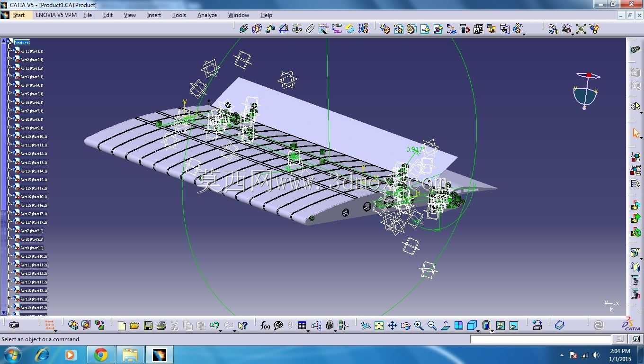Select Part4 (Part4.1) in the tree
Image resolution: width=644 pixels, height=364 pixels.
point(32,85)
